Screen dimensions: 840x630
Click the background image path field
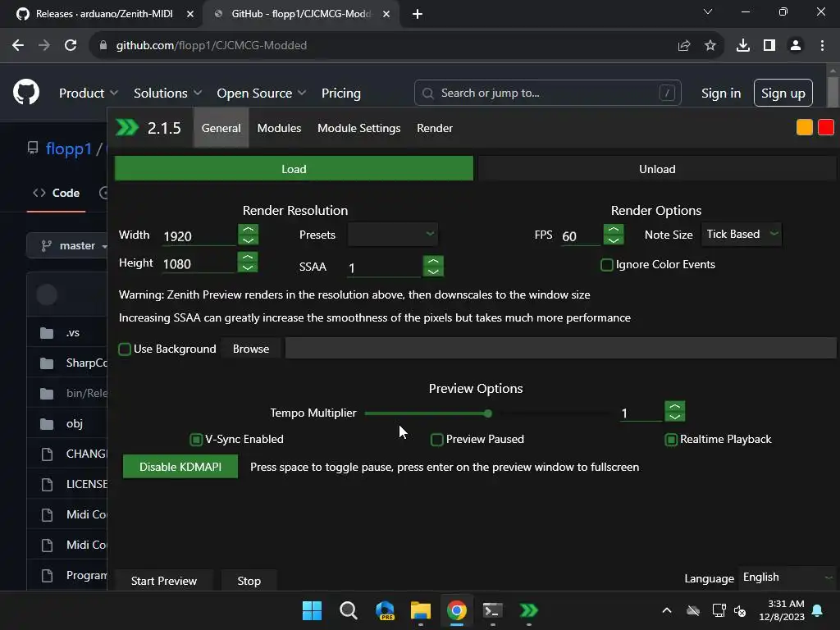click(560, 348)
